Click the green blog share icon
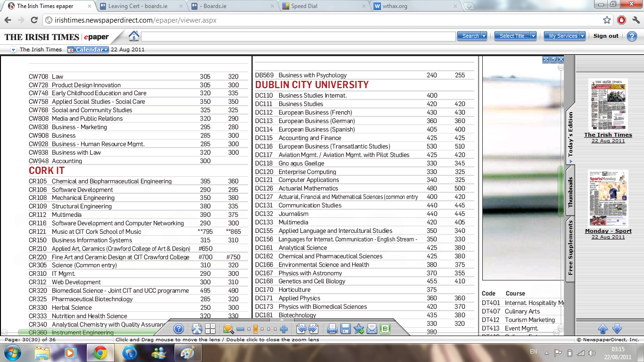Screen dimensions: 644x362 coord(385,329)
